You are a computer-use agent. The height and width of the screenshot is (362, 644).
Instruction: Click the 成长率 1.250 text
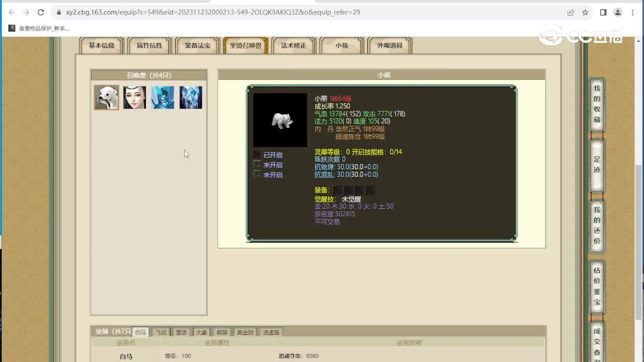pos(332,106)
